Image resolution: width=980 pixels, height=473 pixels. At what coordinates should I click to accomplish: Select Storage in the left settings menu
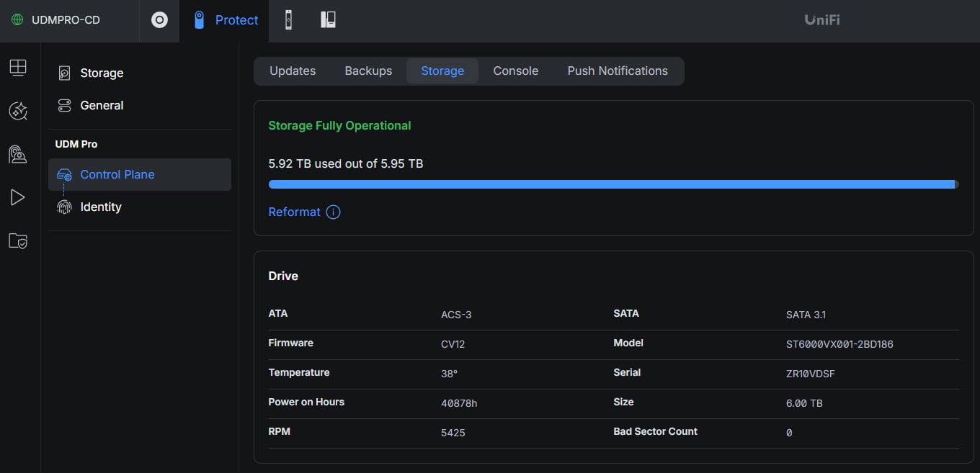tap(102, 73)
